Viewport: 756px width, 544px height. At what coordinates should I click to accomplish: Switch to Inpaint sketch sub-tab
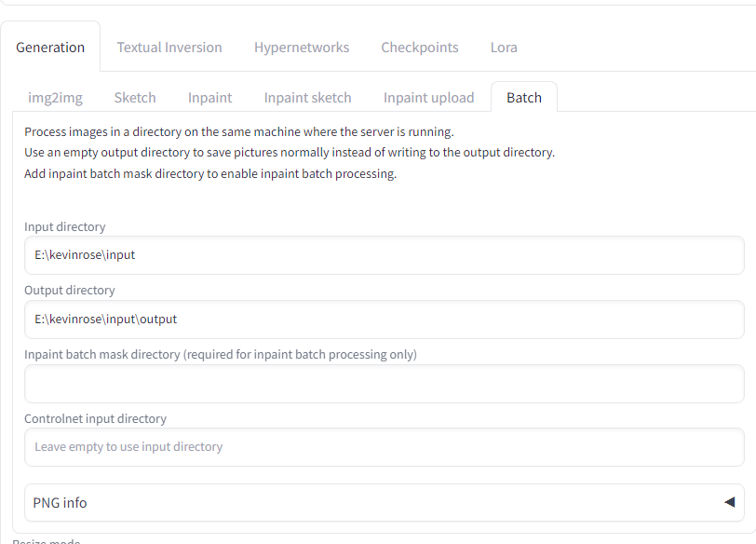(x=307, y=98)
